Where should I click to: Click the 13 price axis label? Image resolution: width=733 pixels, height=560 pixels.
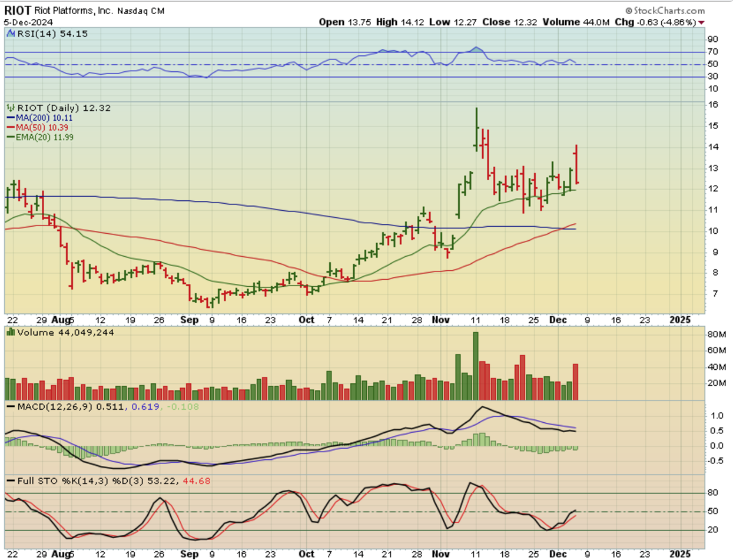click(712, 168)
